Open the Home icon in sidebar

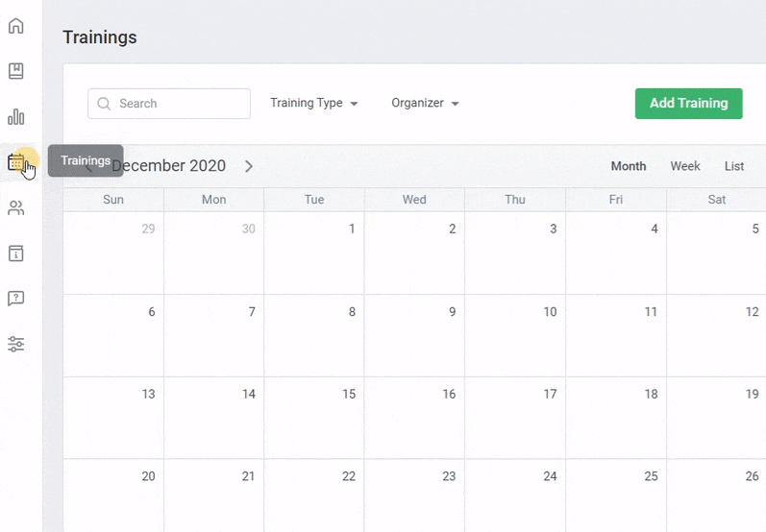click(15, 26)
